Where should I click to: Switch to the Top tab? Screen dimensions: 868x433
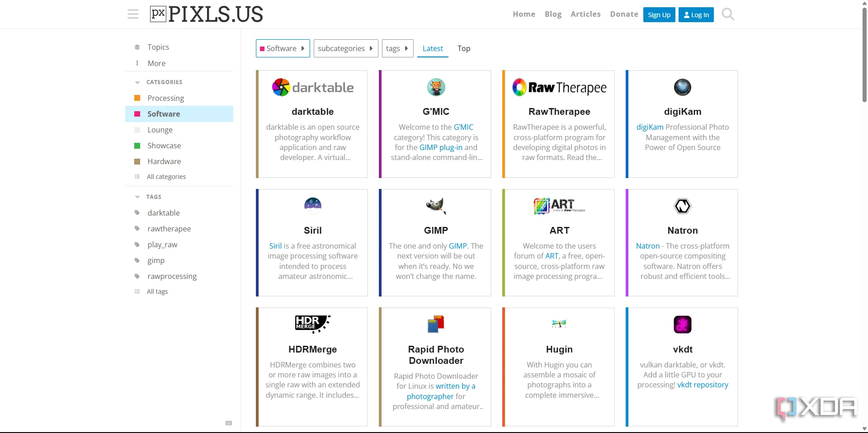click(x=464, y=48)
